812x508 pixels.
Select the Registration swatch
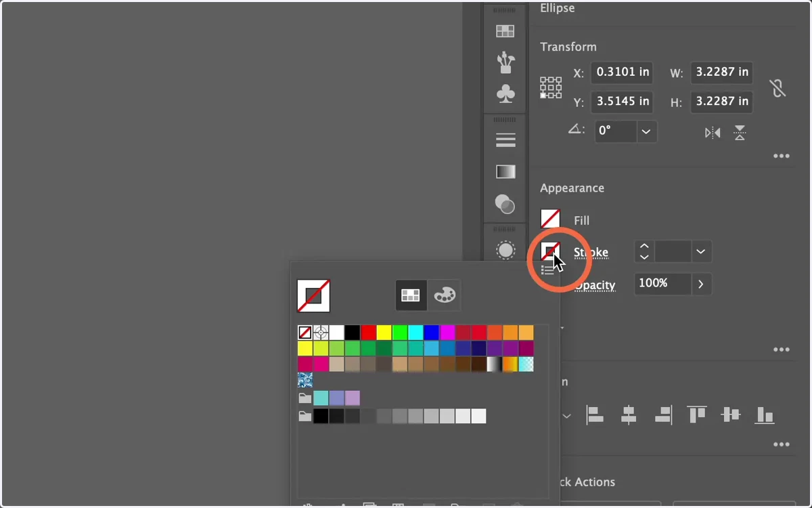[x=321, y=333]
